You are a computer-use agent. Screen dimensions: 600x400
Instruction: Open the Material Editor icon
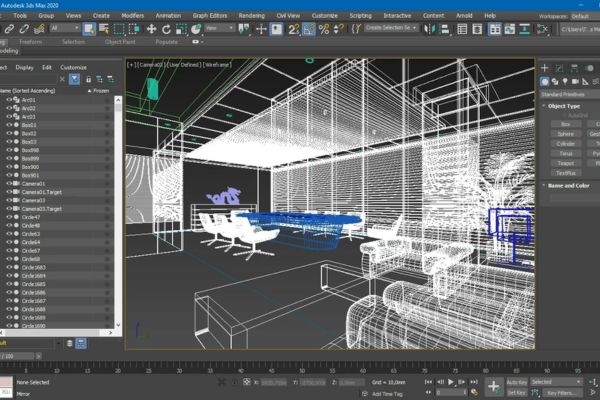[542, 29]
